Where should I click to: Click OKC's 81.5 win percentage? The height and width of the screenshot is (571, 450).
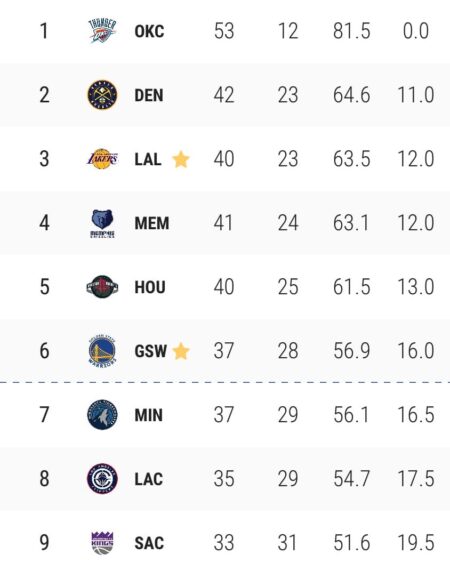351,31
